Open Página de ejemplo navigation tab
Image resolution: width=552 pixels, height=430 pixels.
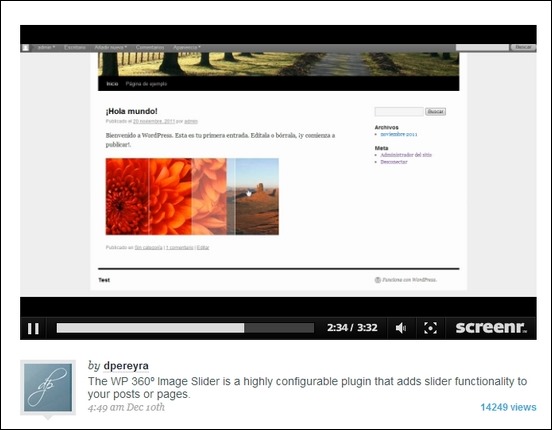146,84
